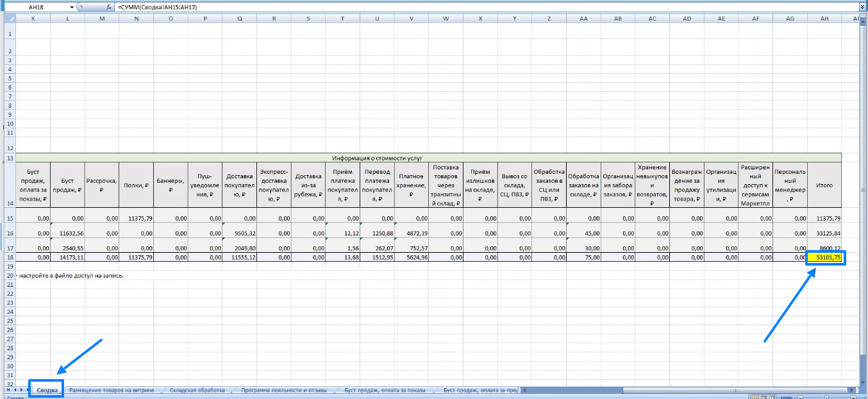Select column Q header

[239, 19]
